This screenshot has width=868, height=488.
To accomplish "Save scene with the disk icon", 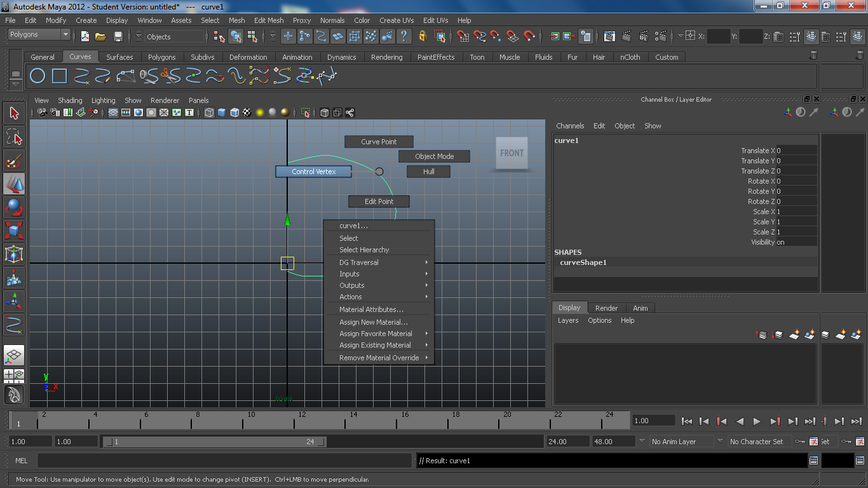I will 118,36.
